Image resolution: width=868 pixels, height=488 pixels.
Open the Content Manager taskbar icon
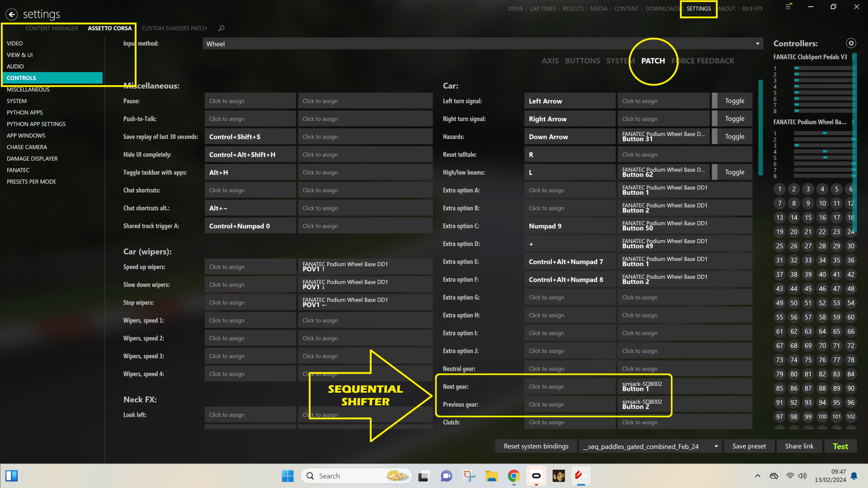pos(581,476)
